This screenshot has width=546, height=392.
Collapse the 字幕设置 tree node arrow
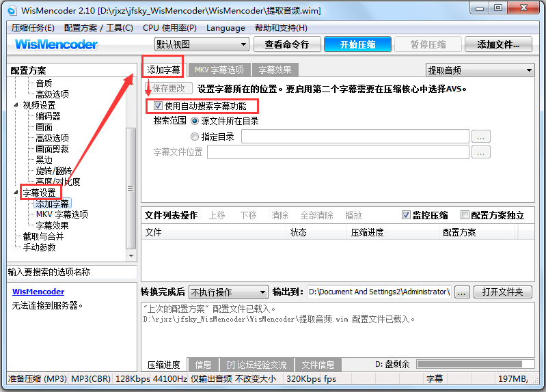(x=16, y=192)
